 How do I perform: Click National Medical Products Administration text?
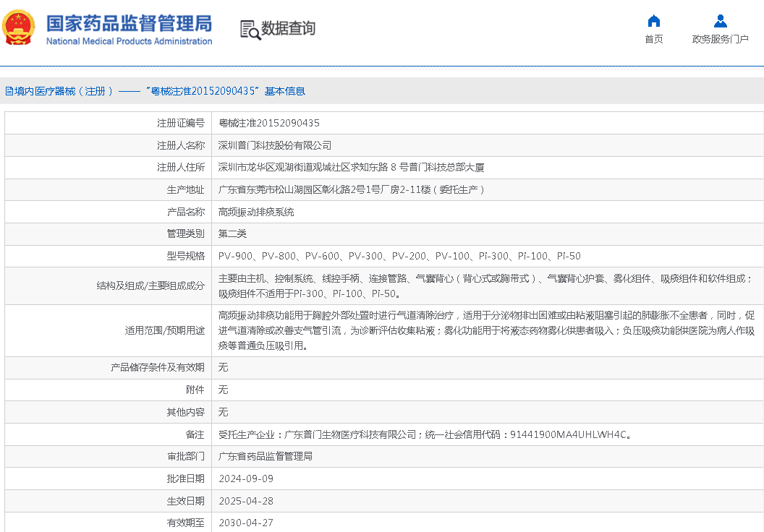(x=129, y=41)
